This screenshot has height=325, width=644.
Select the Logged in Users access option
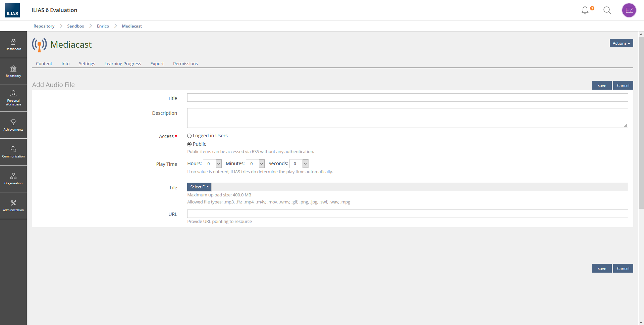(190, 136)
